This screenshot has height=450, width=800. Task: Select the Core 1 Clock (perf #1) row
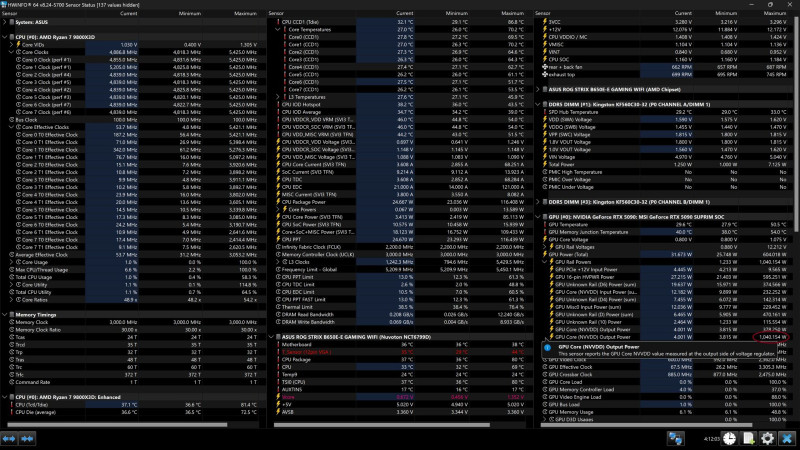pos(134,67)
